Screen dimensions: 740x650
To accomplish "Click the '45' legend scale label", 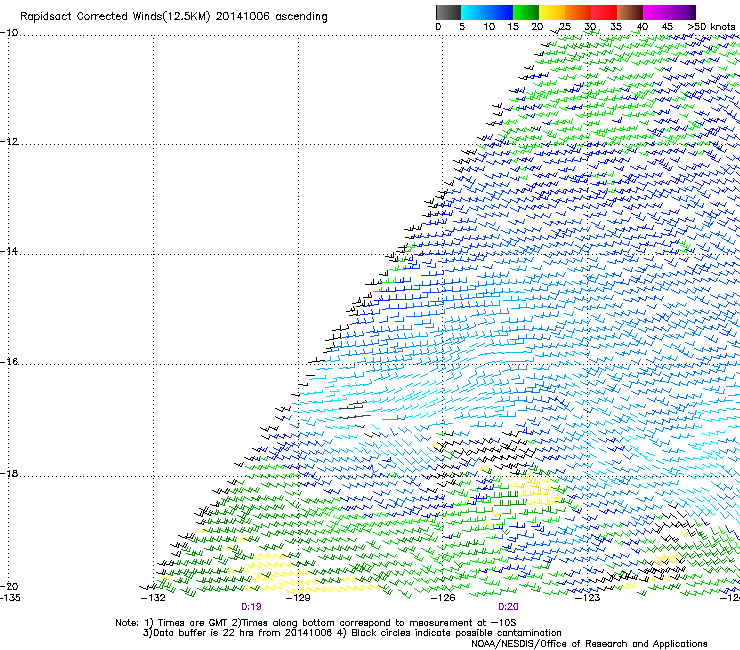I will point(667,27).
